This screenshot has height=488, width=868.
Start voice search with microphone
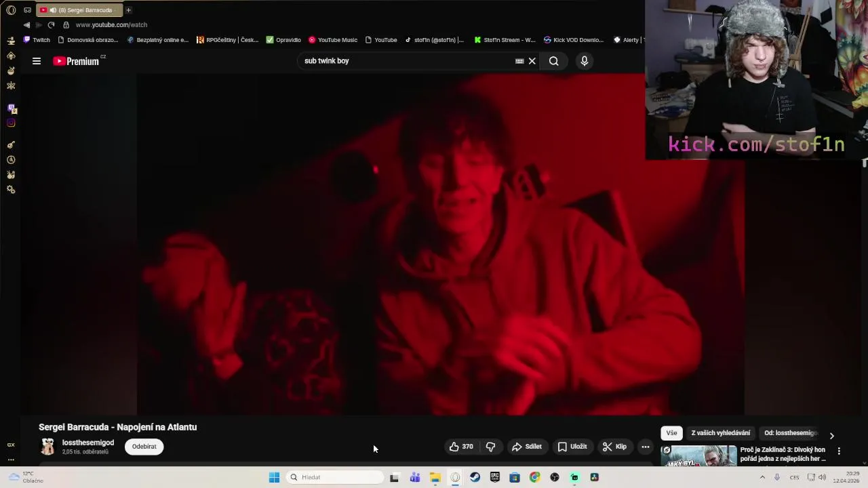point(585,61)
